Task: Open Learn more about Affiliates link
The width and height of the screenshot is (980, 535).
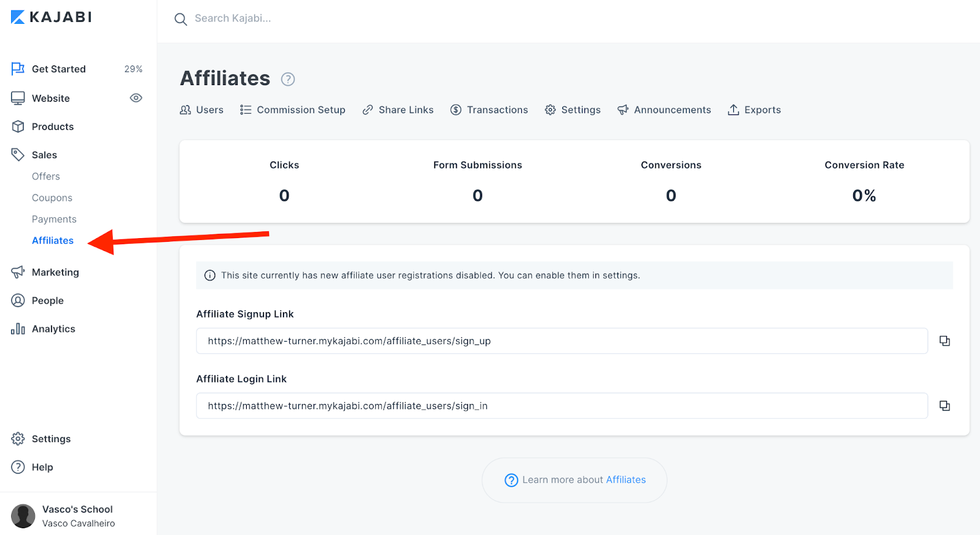Action: 626,480
